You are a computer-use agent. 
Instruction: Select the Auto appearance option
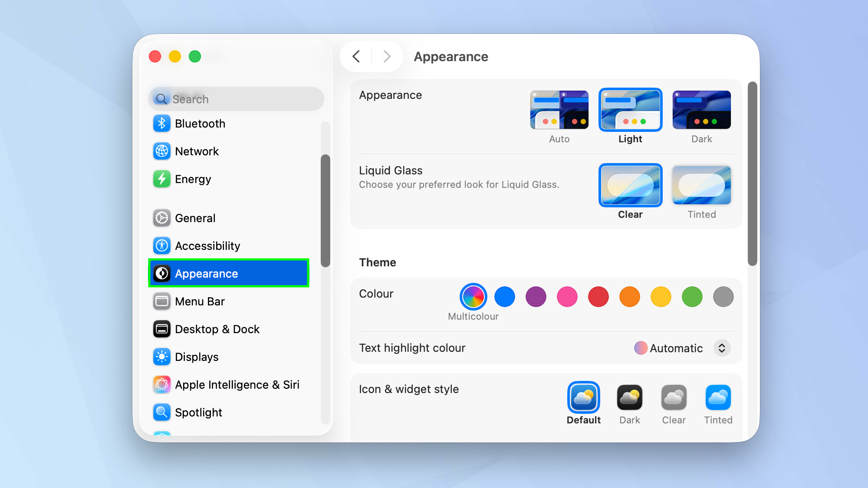click(x=559, y=110)
